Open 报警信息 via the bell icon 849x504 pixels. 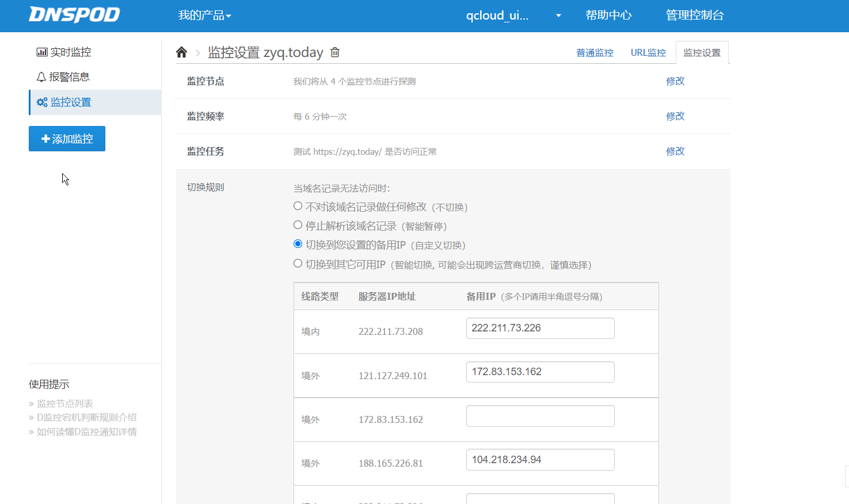pyautogui.click(x=41, y=76)
